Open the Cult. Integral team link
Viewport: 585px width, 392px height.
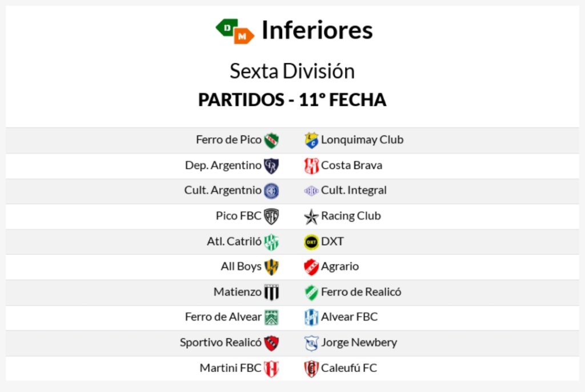[354, 190]
